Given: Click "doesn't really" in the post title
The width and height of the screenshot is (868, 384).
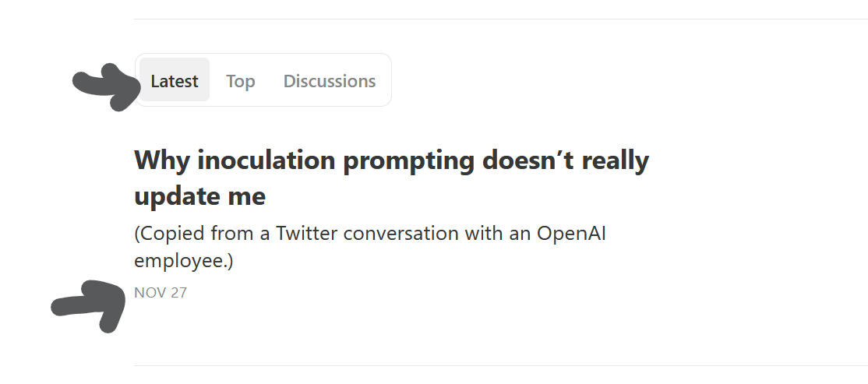Looking at the screenshot, I should pyautogui.click(x=566, y=160).
